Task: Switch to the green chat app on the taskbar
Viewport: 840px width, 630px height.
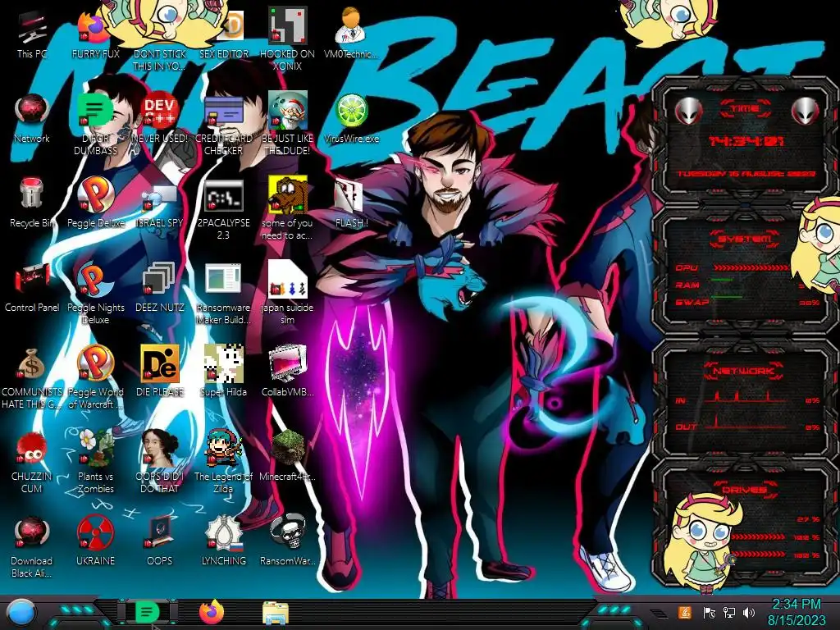Action: pyautogui.click(x=148, y=612)
